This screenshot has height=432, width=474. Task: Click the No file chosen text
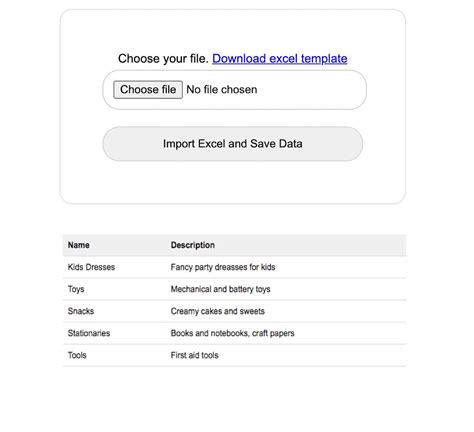tap(222, 90)
